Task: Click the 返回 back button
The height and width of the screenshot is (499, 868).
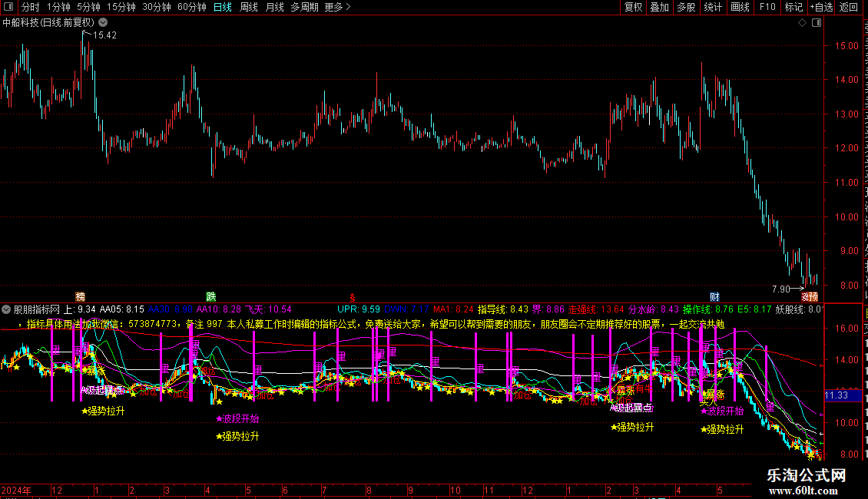Action: tap(849, 7)
